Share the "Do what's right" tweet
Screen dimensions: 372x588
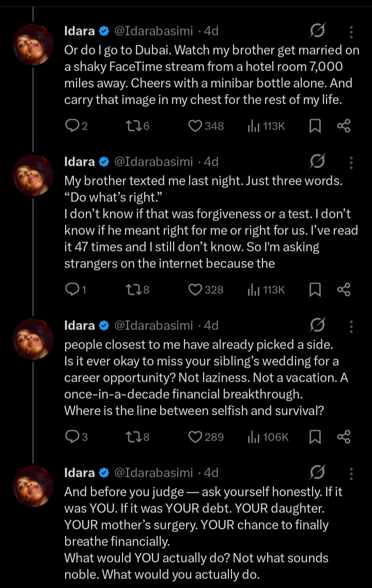point(344,290)
